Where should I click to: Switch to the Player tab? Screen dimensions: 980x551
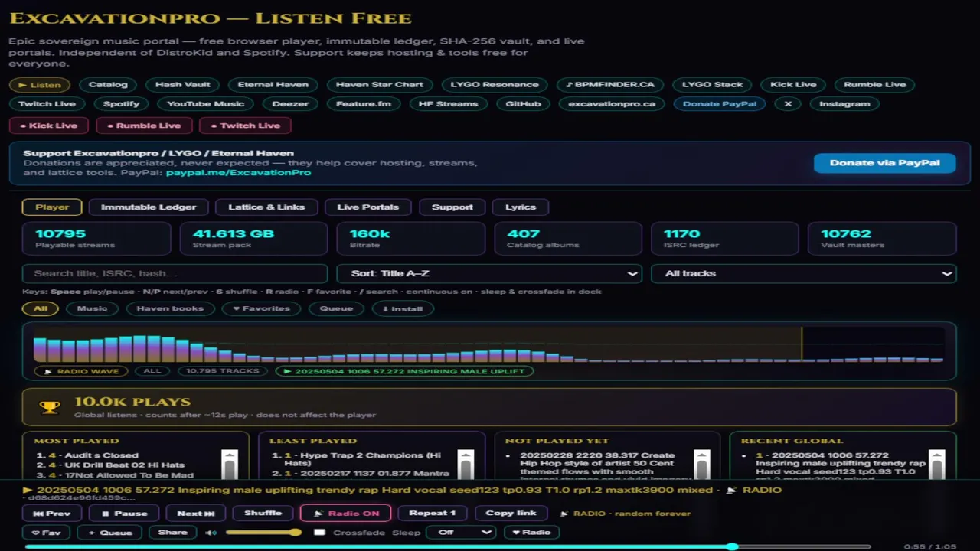[52, 207]
